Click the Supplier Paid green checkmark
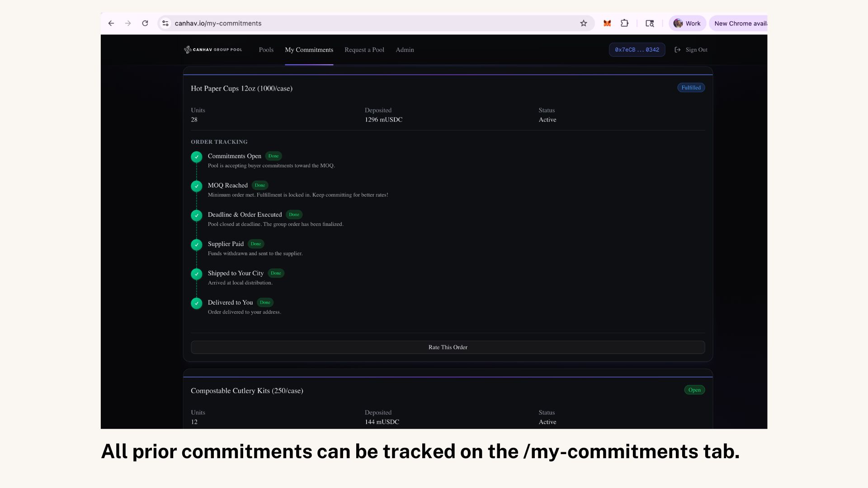Image resolution: width=868 pixels, height=488 pixels. (x=197, y=245)
